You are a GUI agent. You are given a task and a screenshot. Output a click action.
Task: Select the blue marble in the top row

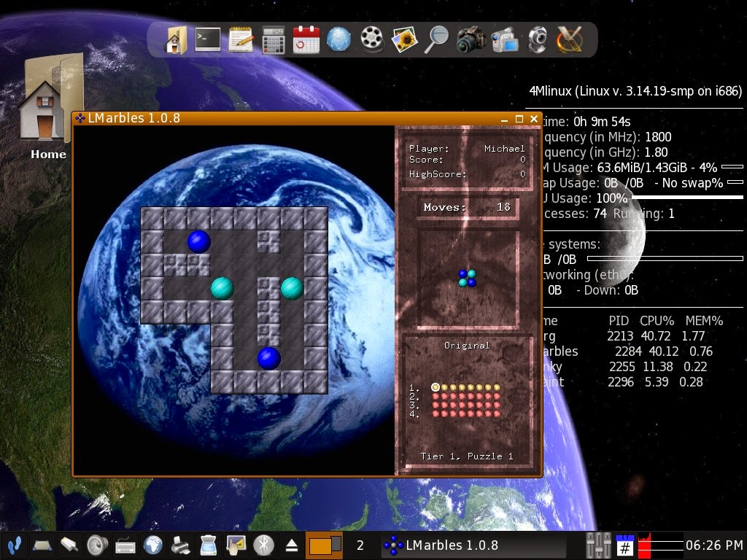pyautogui.click(x=199, y=241)
